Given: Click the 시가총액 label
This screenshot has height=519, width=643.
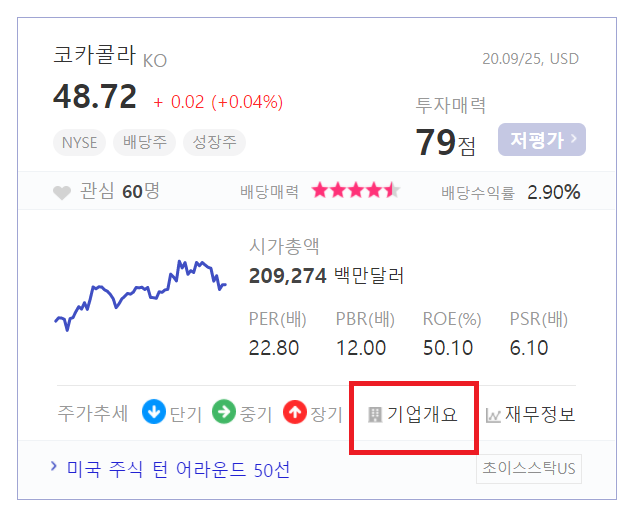Looking at the screenshot, I should (284, 246).
